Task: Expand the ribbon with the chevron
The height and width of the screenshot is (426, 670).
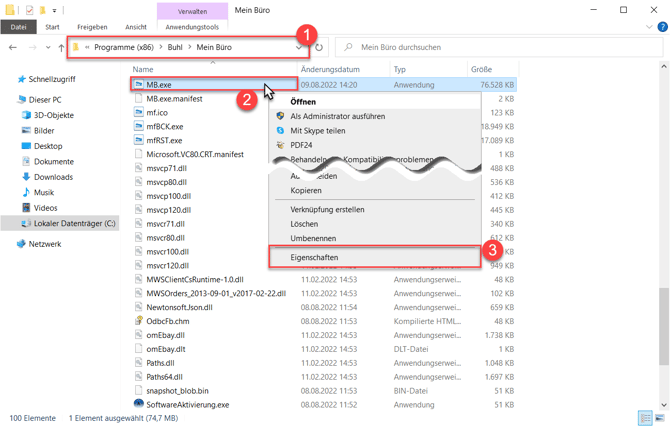Action: coord(649,27)
